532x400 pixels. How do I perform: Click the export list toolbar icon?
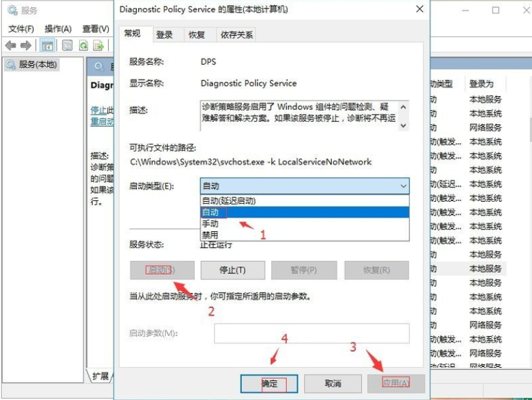(x=99, y=45)
